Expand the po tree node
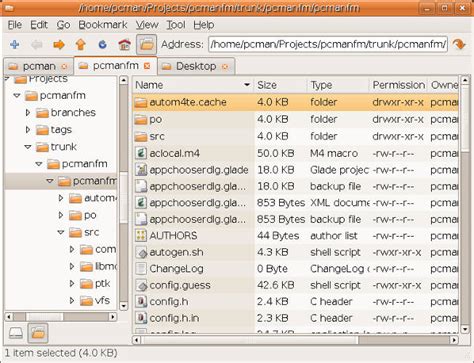The width and height of the screenshot is (474, 363). [61, 215]
